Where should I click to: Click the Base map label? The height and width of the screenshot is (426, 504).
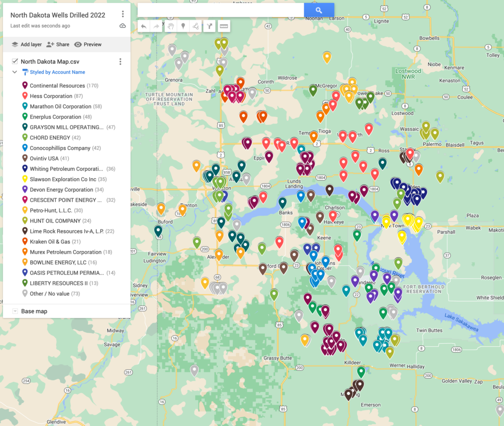click(x=34, y=311)
